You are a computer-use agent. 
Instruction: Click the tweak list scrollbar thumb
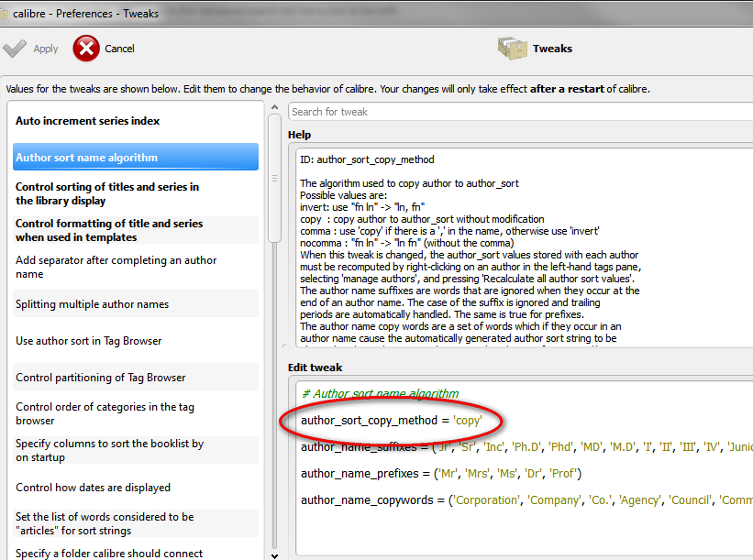274,179
